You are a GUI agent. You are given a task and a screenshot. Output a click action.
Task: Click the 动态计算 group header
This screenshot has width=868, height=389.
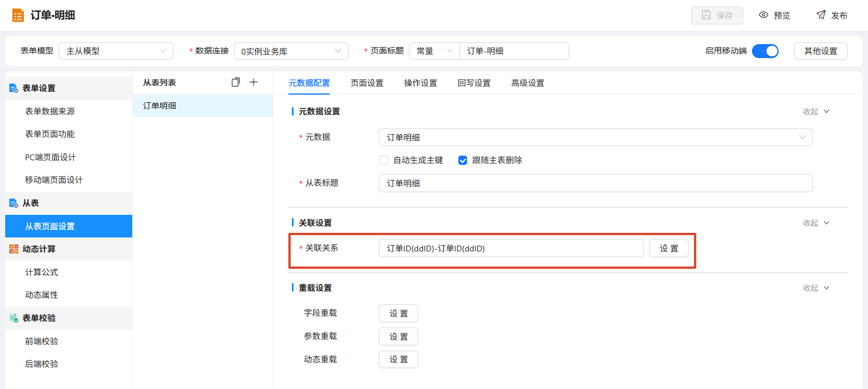68,249
